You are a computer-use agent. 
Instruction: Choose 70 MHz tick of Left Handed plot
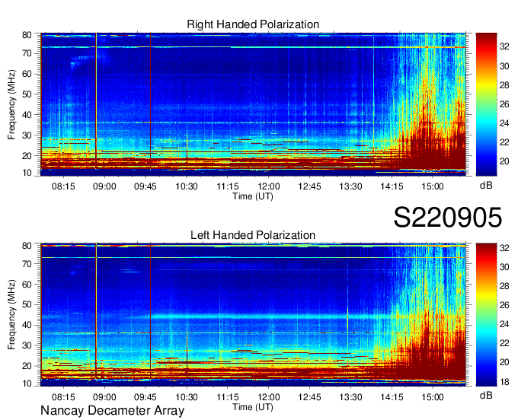tap(27, 263)
